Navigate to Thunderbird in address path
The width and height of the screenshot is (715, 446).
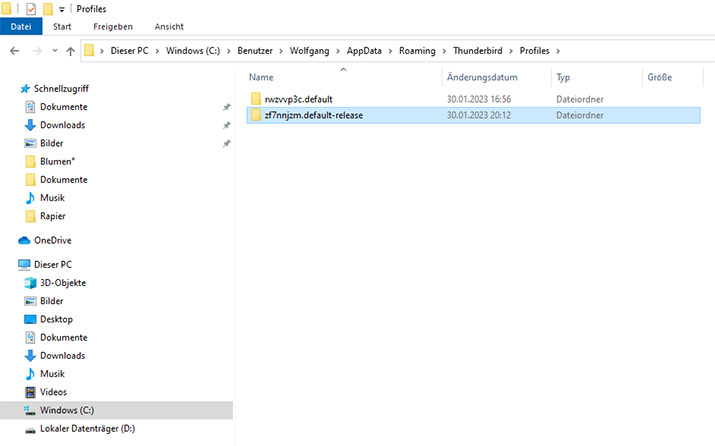[x=477, y=51]
